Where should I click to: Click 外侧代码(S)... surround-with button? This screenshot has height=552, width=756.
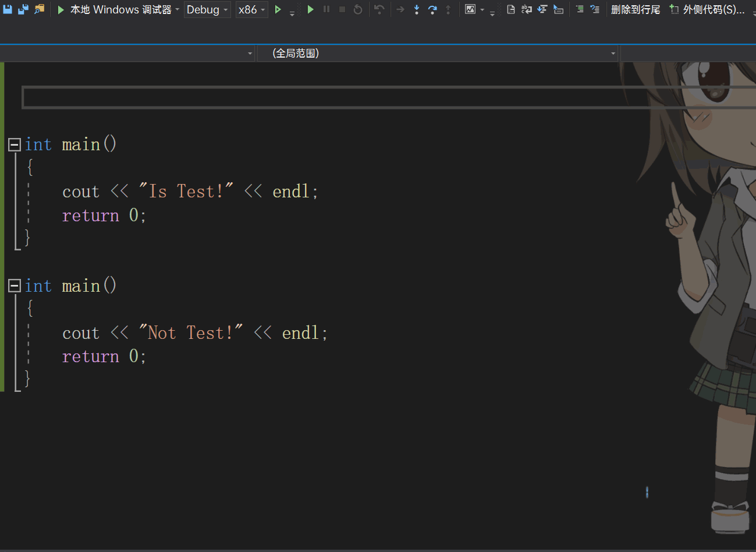707,9
